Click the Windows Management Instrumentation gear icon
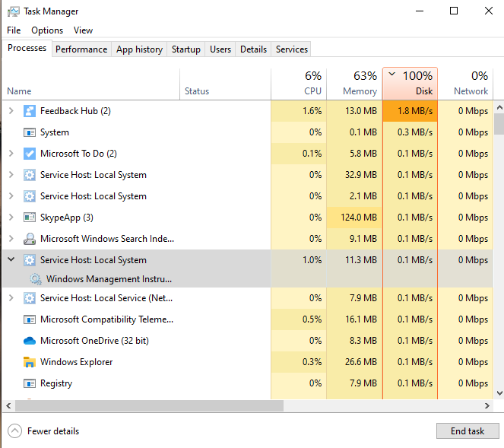The height and width of the screenshot is (448, 504). coord(36,279)
